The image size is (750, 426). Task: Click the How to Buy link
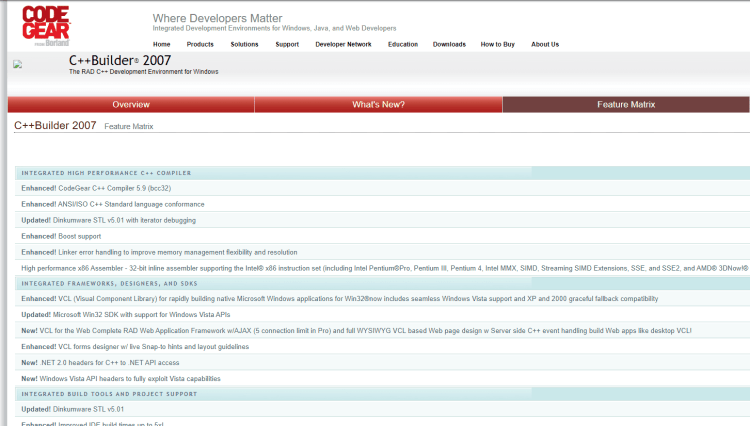pyautogui.click(x=497, y=44)
